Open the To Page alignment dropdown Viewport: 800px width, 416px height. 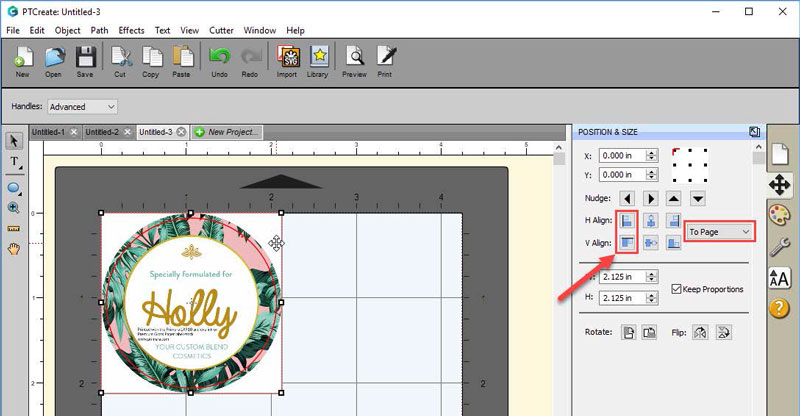pyautogui.click(x=718, y=232)
